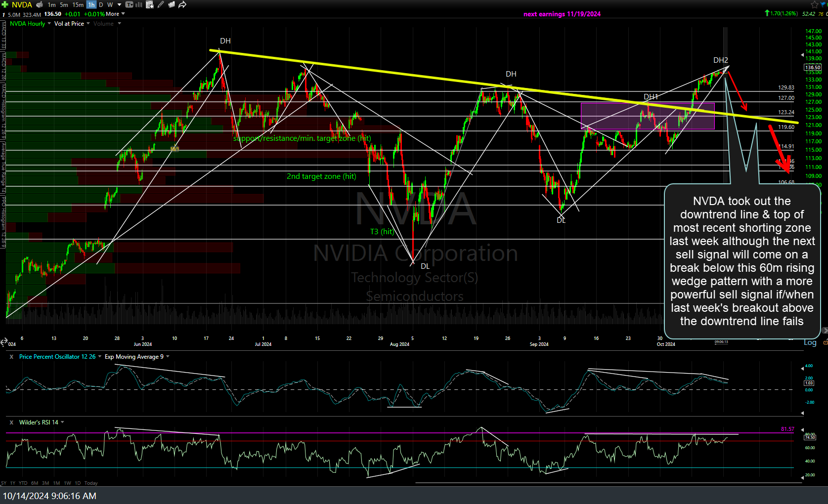The width and height of the screenshot is (828, 504).
Task: Click the save/folder icon on the toolbar
Action: [171, 4]
